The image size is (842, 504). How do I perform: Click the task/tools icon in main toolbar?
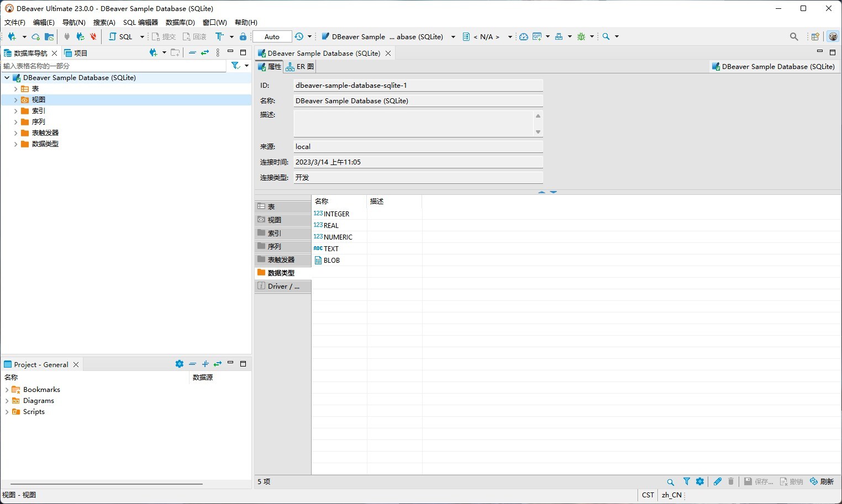(x=559, y=36)
